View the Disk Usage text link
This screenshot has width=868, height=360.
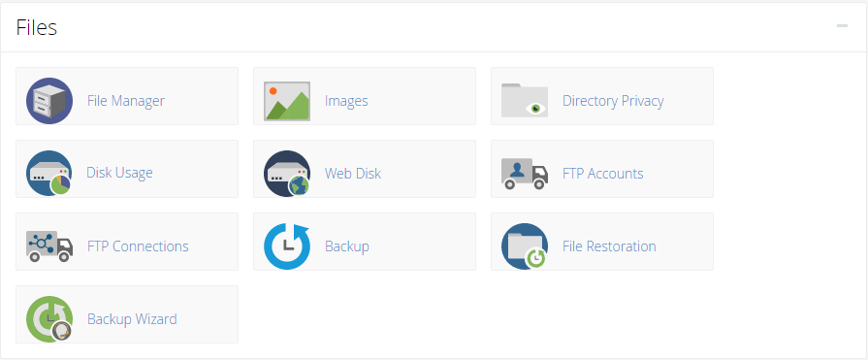(119, 173)
